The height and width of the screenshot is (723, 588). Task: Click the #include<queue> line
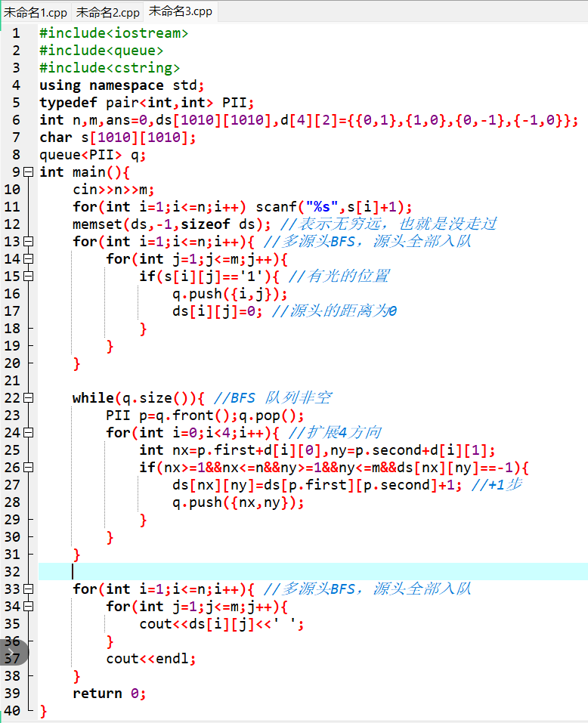pyautogui.click(x=101, y=51)
